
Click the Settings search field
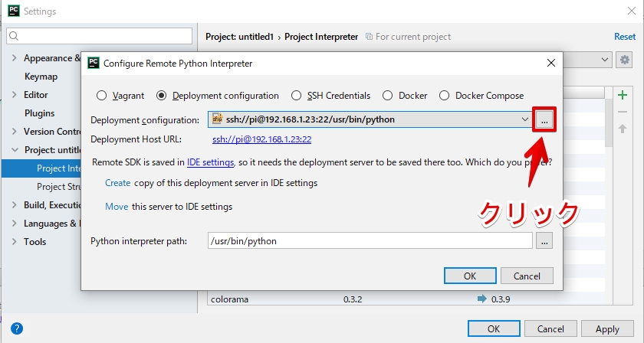pos(99,36)
